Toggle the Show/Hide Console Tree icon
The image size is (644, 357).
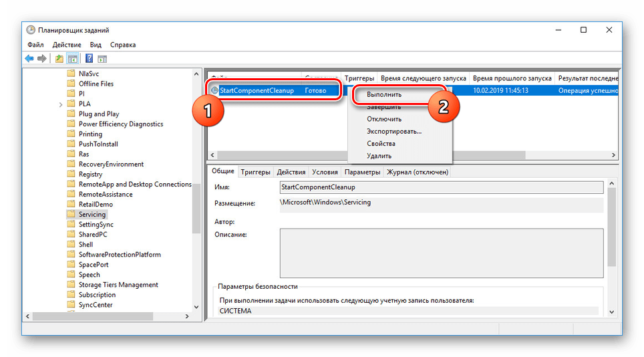(x=73, y=59)
